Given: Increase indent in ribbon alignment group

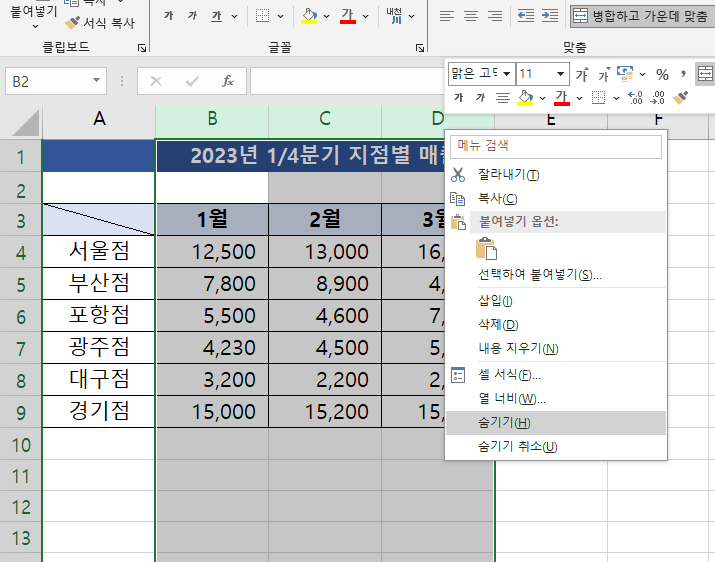Looking at the screenshot, I should point(550,16).
